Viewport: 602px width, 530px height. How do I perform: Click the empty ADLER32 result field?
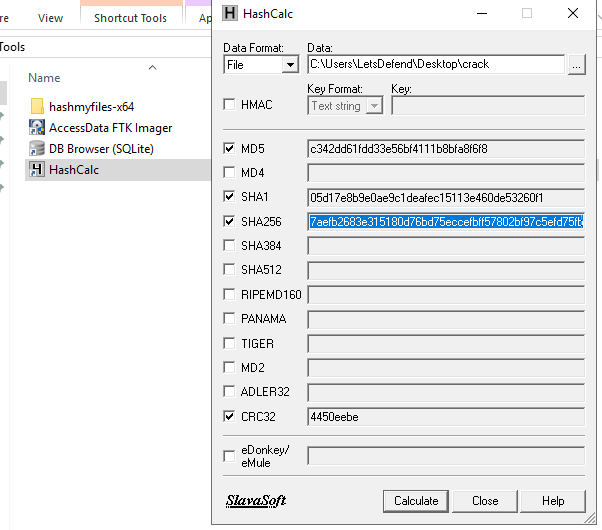(446, 393)
